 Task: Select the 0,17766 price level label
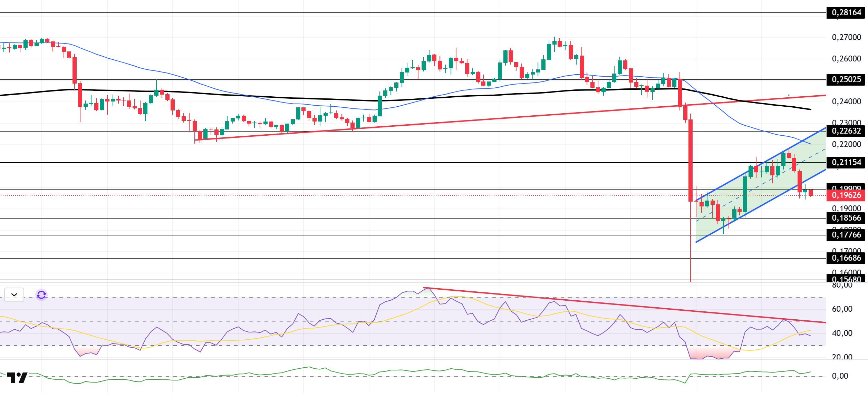[x=846, y=235]
